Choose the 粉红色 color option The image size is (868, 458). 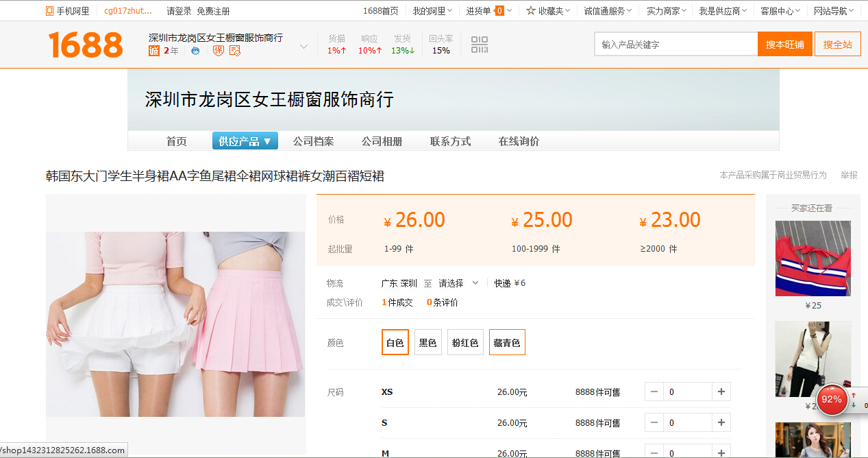point(465,343)
